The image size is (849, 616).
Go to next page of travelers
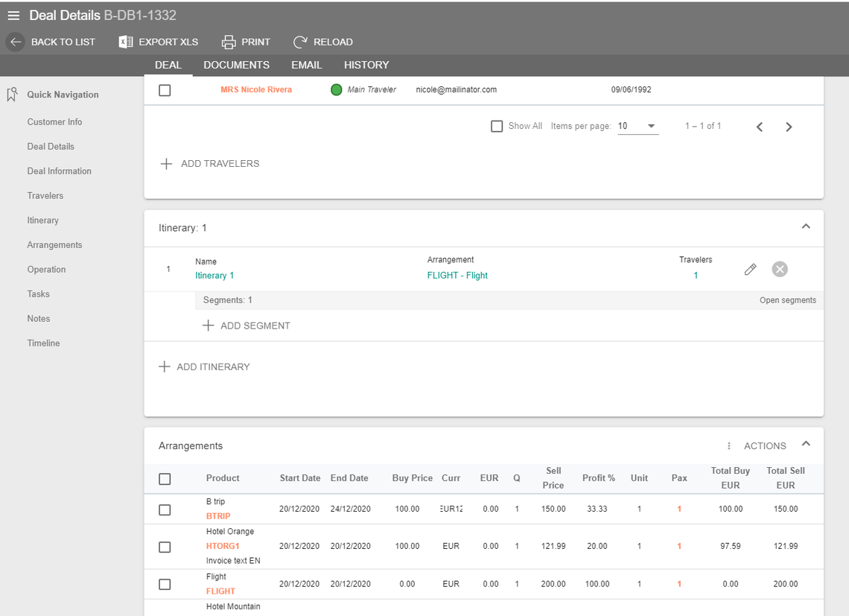click(x=789, y=127)
